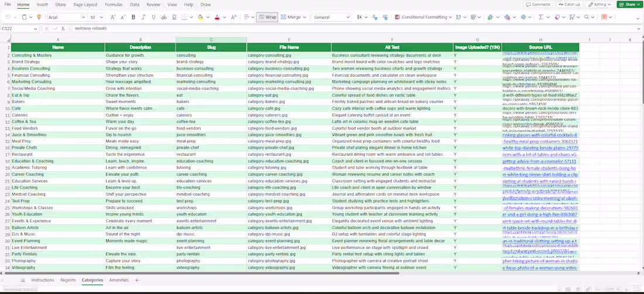Click the formula bar showing wellness-retreats
Screen dimensions: 644x294
point(353,29)
